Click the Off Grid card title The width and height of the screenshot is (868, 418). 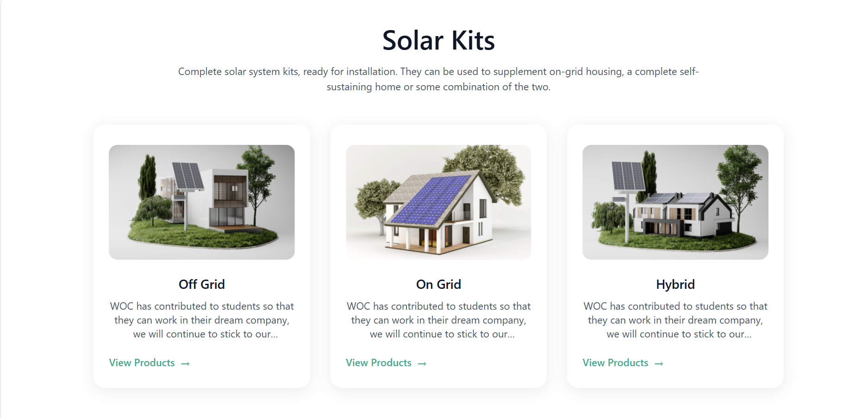(201, 284)
